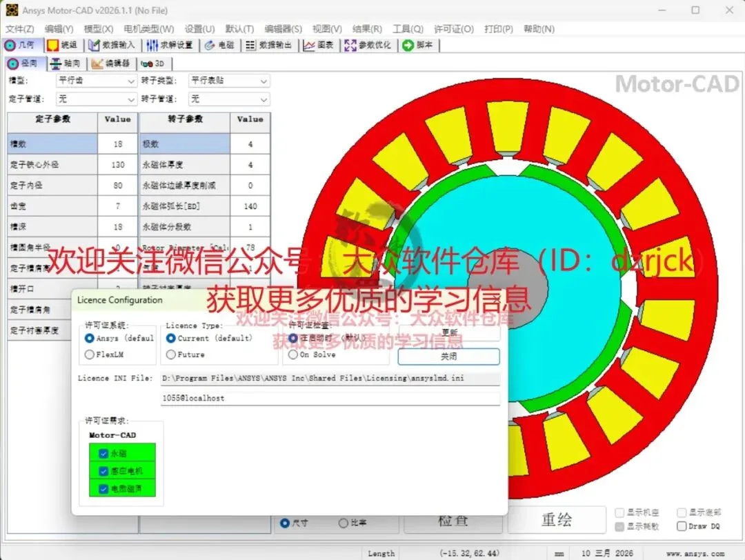Viewport: 745px width, 560px height.
Task: Select FlexLM licence system
Action: pyautogui.click(x=89, y=354)
